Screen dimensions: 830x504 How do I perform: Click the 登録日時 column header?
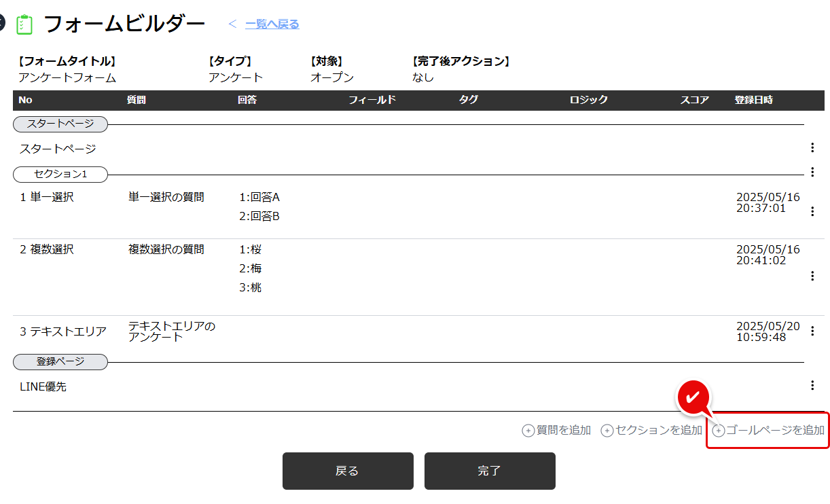click(753, 101)
